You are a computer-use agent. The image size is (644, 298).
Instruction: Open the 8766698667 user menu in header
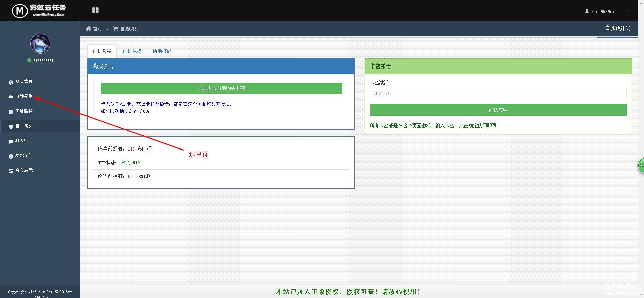pyautogui.click(x=600, y=11)
